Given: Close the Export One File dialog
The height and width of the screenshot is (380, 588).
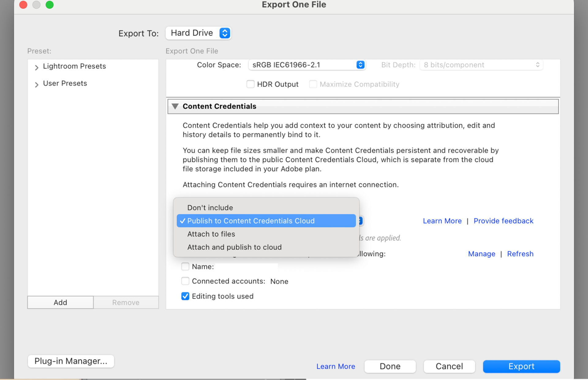Looking at the screenshot, I should tap(23, 5).
